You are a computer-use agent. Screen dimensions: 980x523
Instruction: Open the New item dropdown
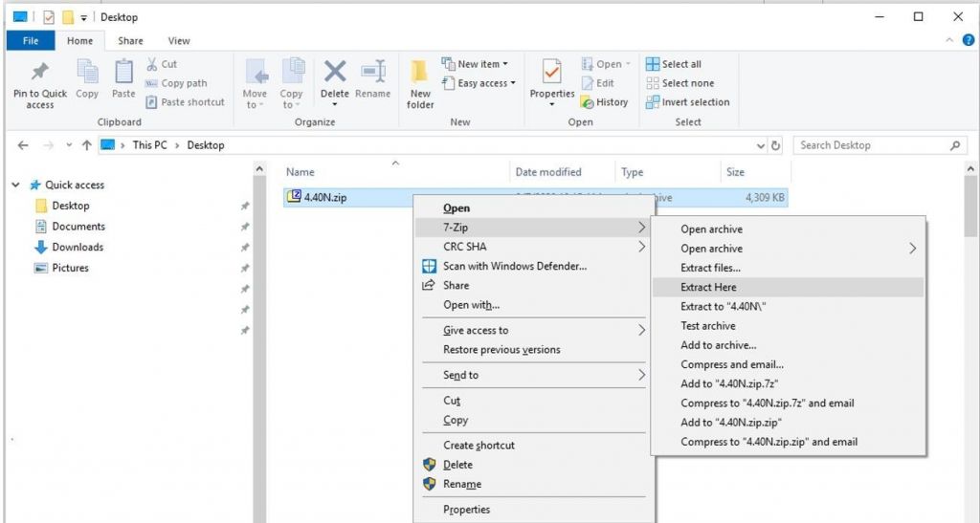pos(476,64)
